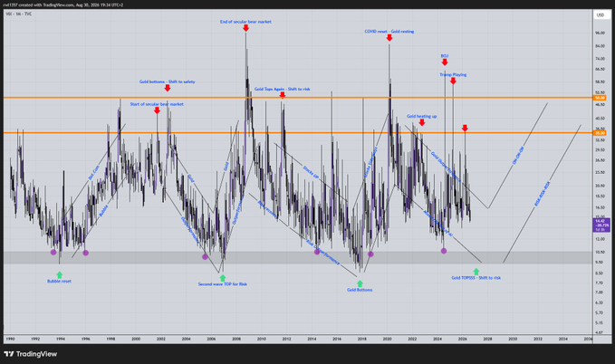Image resolution: width=615 pixels, height=364 pixels.
Task: Select the rotated 'Dot.Com' trendline label
Action: [94, 173]
